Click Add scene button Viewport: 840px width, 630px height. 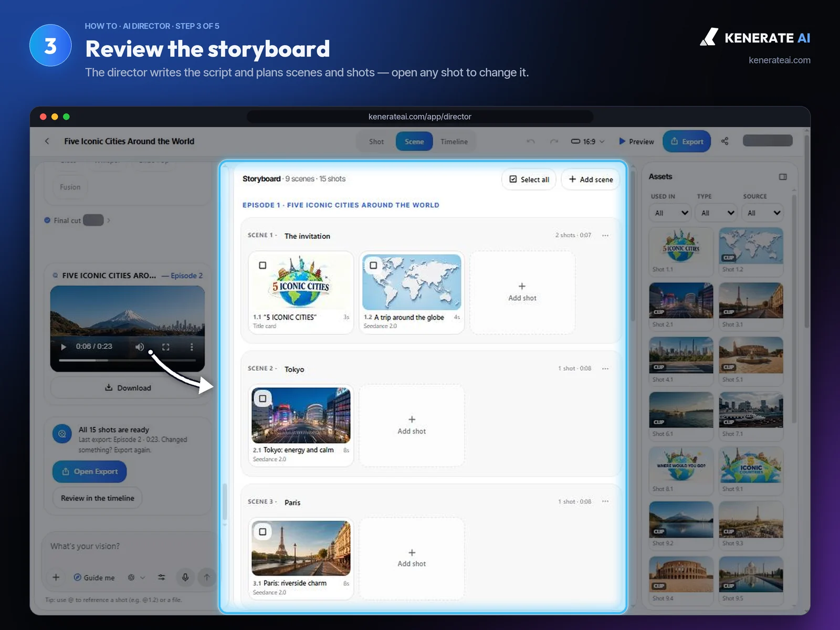click(591, 180)
